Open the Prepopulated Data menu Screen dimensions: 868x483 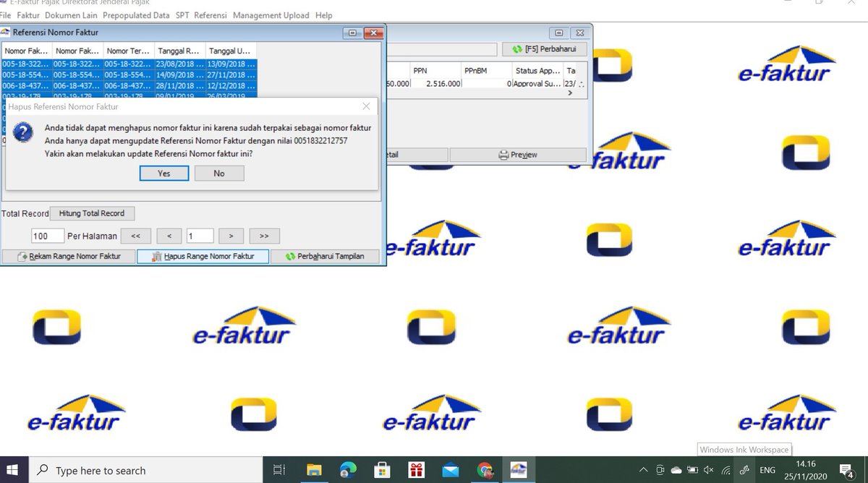pyautogui.click(x=136, y=15)
